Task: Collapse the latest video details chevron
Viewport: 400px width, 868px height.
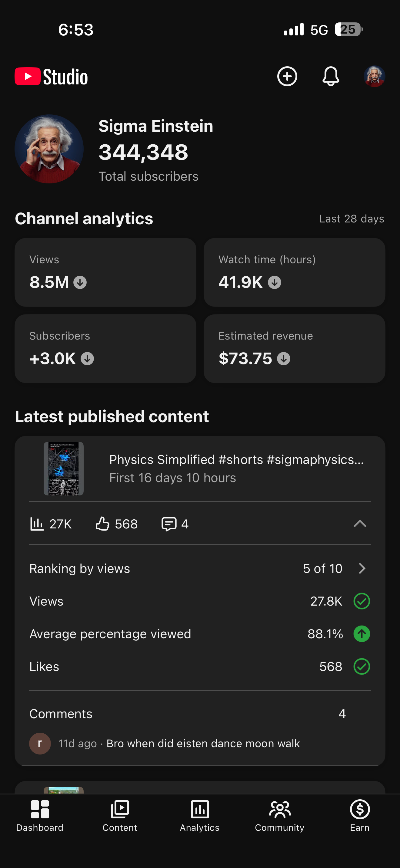Action: 360,524
